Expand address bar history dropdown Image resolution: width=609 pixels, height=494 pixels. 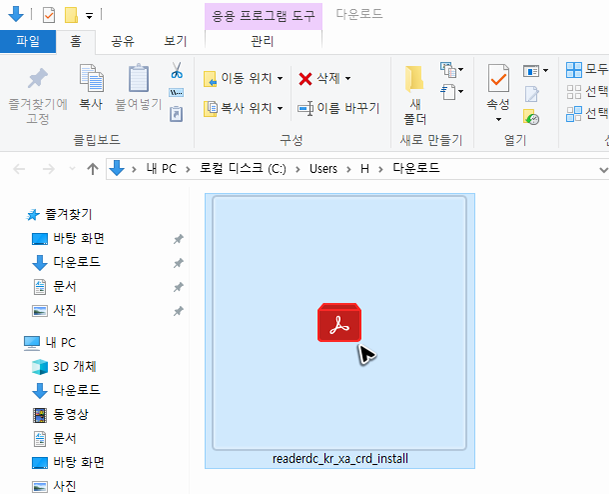[603, 170]
